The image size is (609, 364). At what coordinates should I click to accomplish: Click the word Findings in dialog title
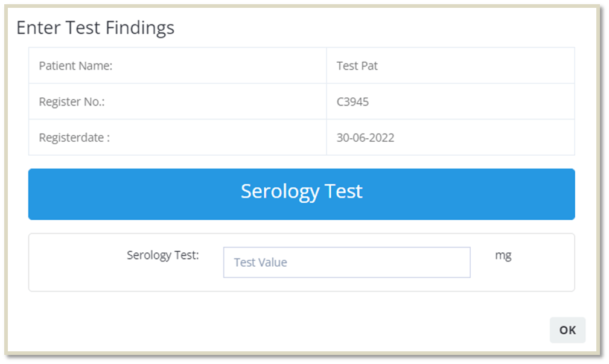click(140, 28)
